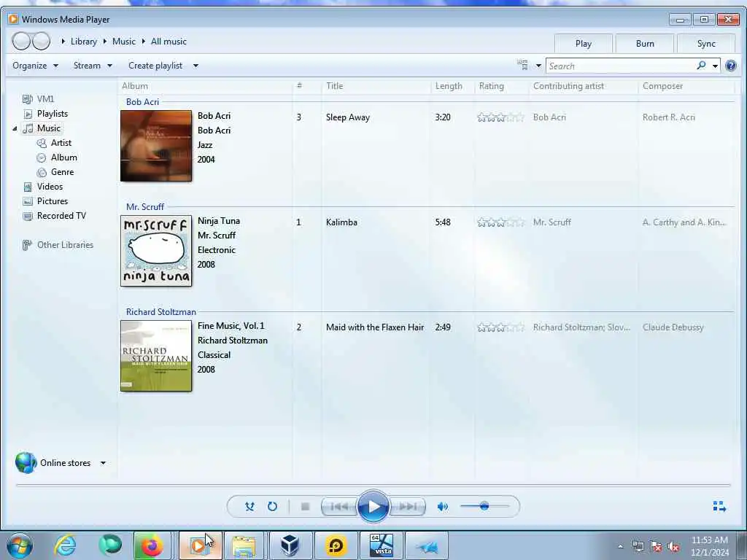This screenshot has width=747, height=560.
Task: Set star rating for Sleep Away
Action: click(x=500, y=117)
